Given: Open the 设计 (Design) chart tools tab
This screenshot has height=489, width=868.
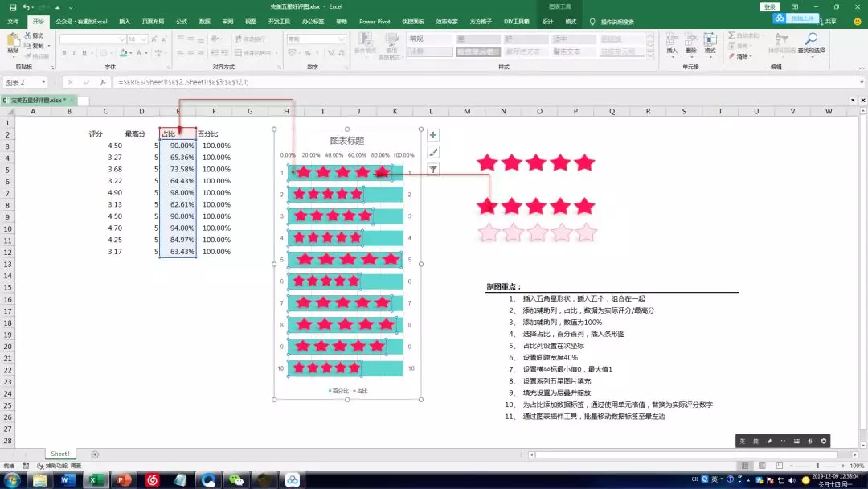Looking at the screenshot, I should 547,22.
